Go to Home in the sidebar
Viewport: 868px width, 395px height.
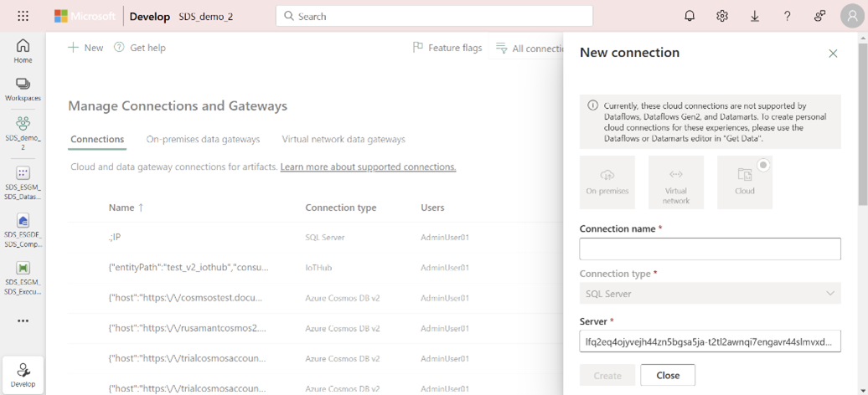tap(23, 51)
